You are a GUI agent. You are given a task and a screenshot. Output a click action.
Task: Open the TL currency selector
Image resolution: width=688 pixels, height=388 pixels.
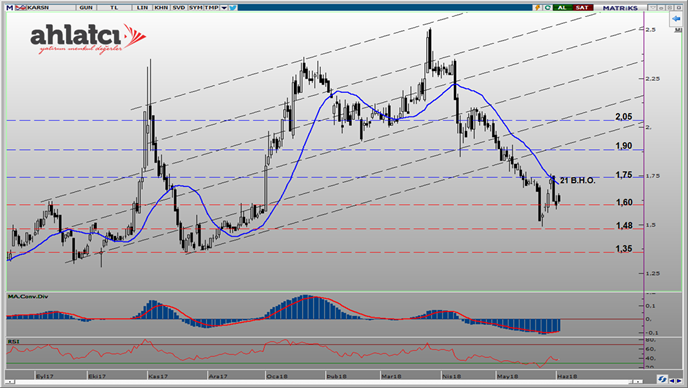(114, 8)
